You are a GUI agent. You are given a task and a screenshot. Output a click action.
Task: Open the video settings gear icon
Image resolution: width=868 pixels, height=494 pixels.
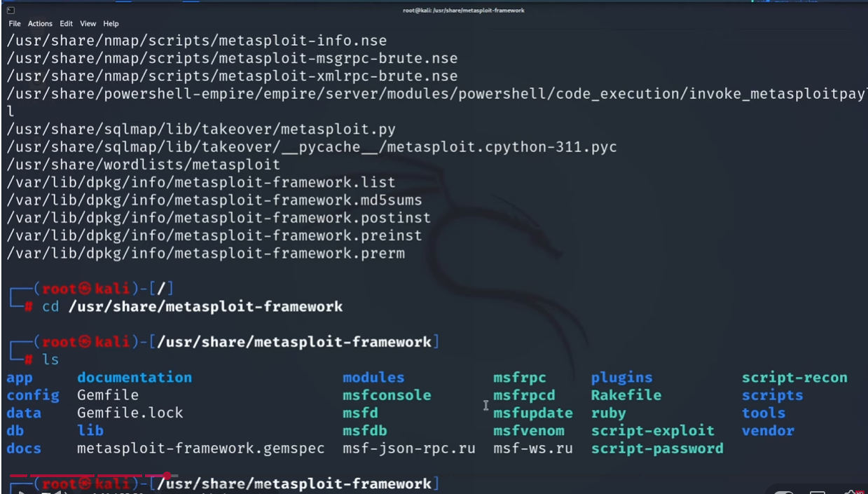tap(853, 490)
